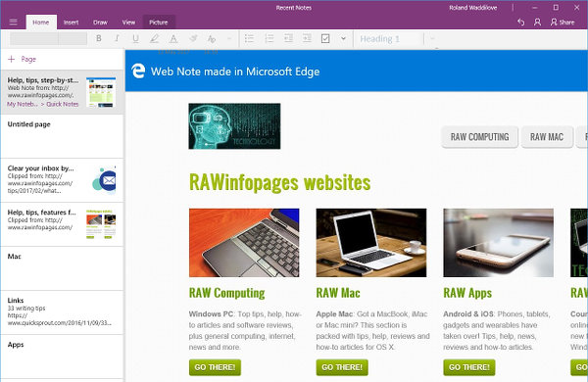Image resolution: width=588 pixels, height=382 pixels.
Task: Open the format painter Ab icon
Action: point(212,38)
